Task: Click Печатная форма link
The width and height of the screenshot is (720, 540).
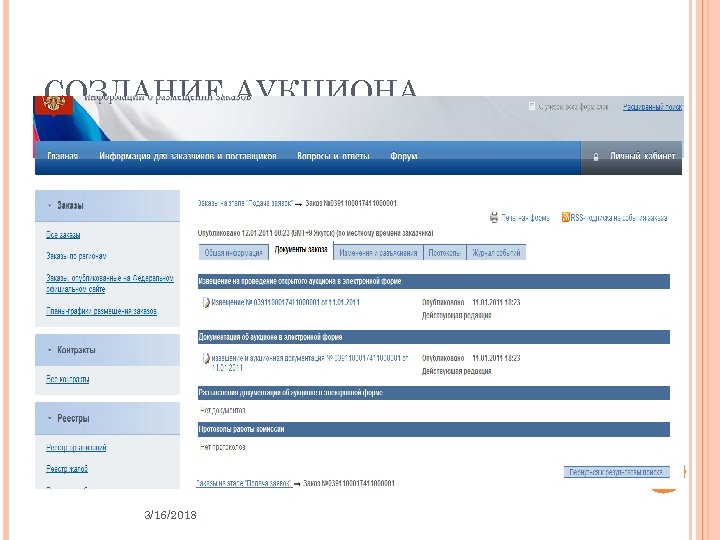Action: (x=525, y=218)
